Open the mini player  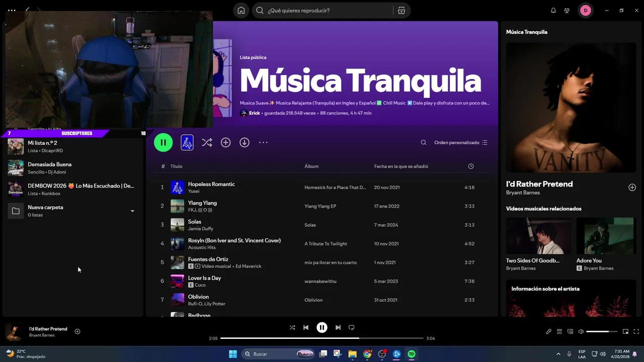click(625, 331)
